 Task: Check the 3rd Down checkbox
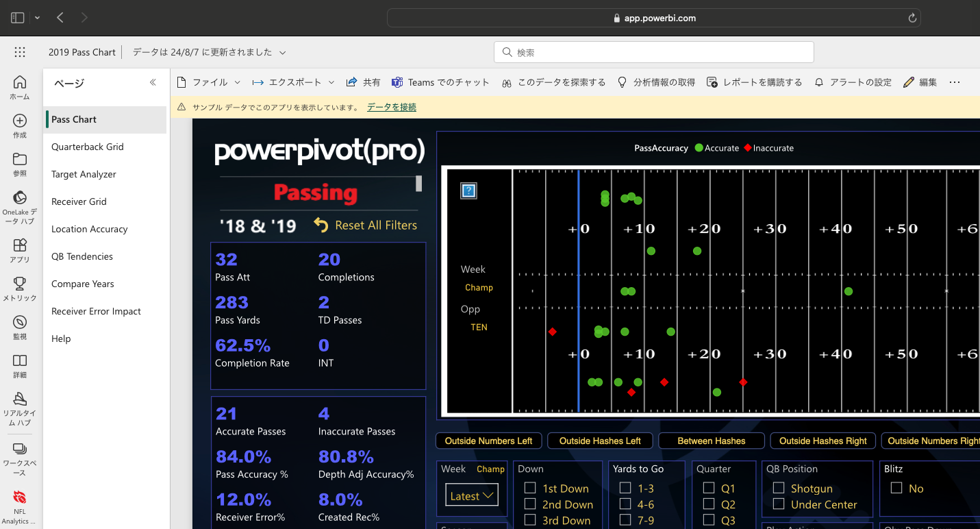[529, 520]
